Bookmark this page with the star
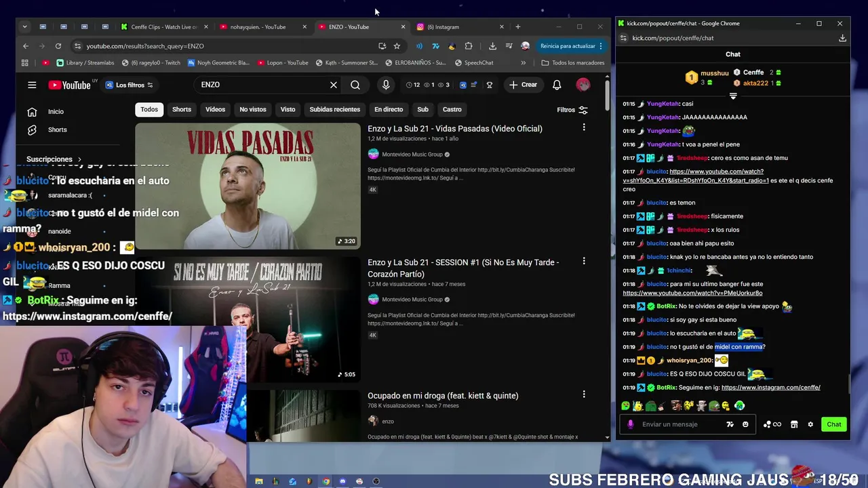The height and width of the screenshot is (488, 868). (397, 46)
